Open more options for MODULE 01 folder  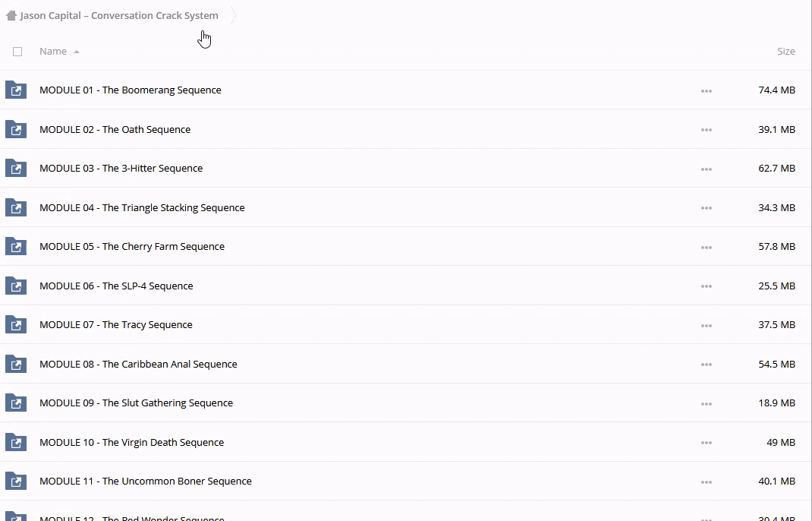tap(706, 91)
